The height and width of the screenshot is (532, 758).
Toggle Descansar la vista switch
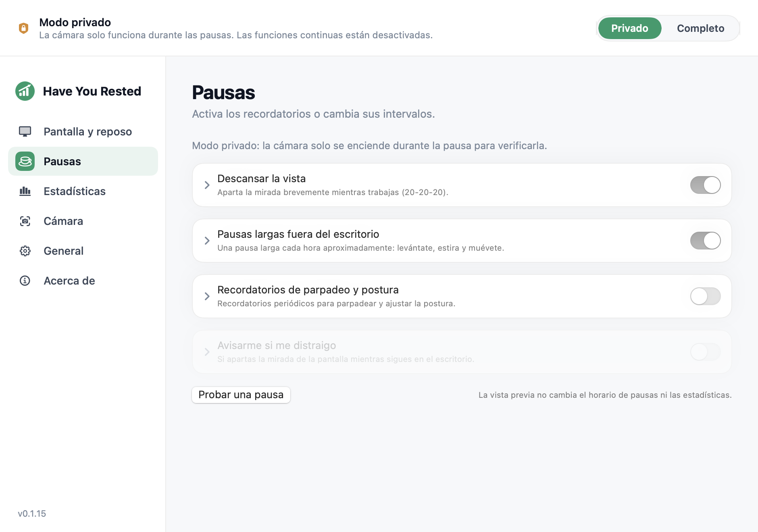coord(705,185)
